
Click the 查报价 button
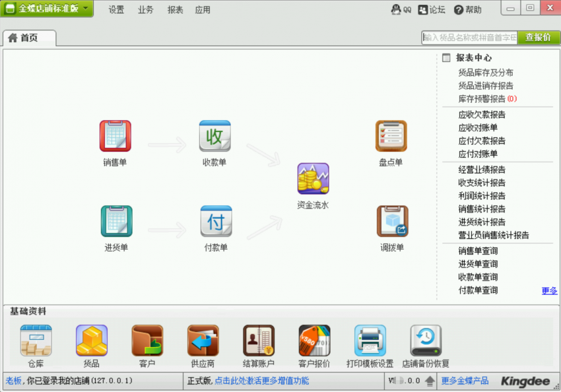538,38
